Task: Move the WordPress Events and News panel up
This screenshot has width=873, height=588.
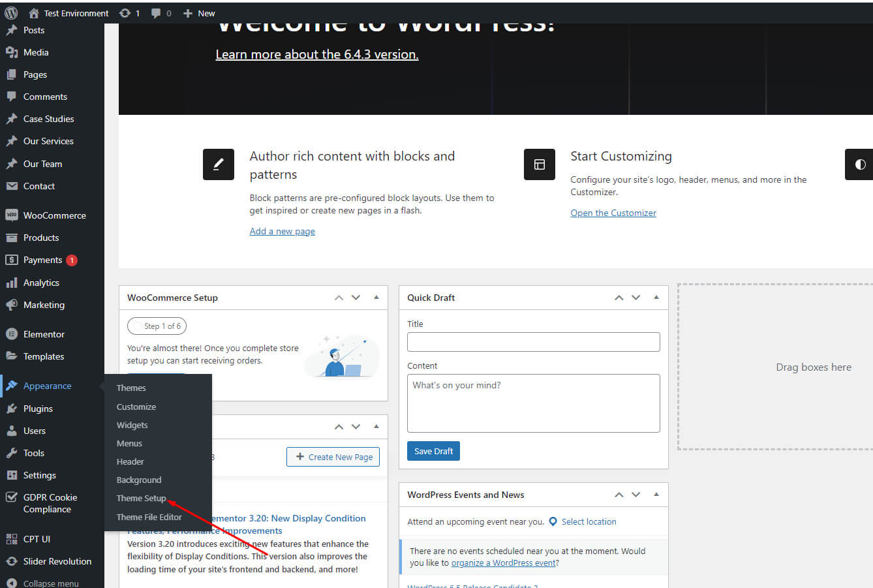Action: point(619,495)
